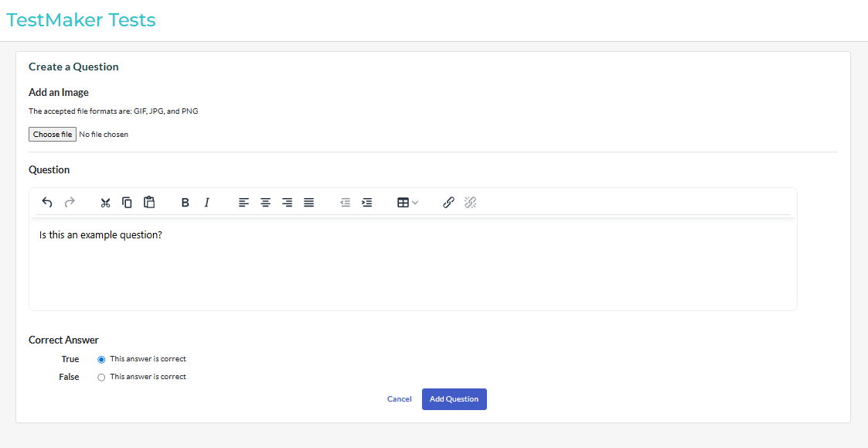Click the Add Question button
Viewport: 868px width, 448px height.
454,399
